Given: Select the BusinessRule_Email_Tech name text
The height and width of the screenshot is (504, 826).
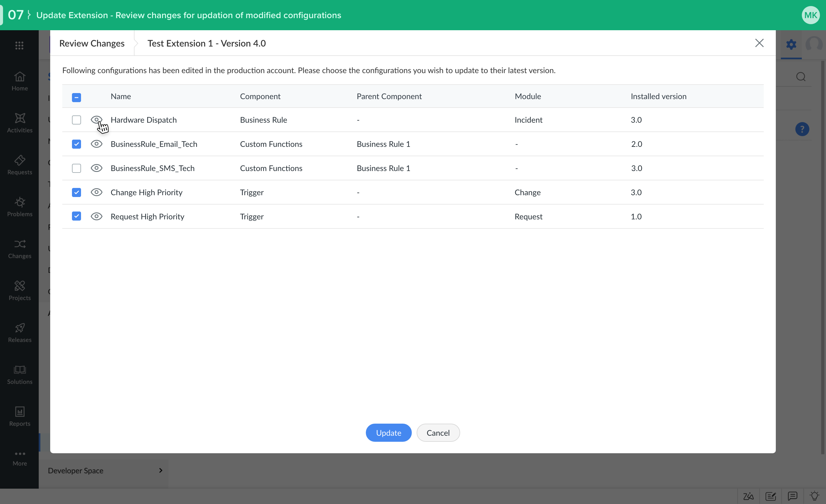Looking at the screenshot, I should (154, 144).
